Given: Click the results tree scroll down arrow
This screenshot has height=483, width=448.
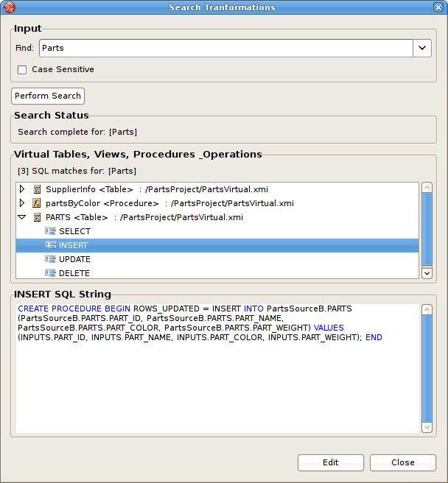Looking at the screenshot, I should point(427,273).
